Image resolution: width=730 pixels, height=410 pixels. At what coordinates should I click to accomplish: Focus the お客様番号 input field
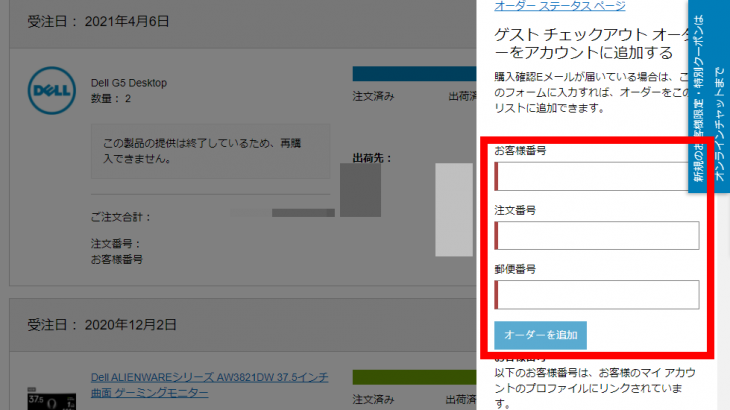tap(598, 176)
